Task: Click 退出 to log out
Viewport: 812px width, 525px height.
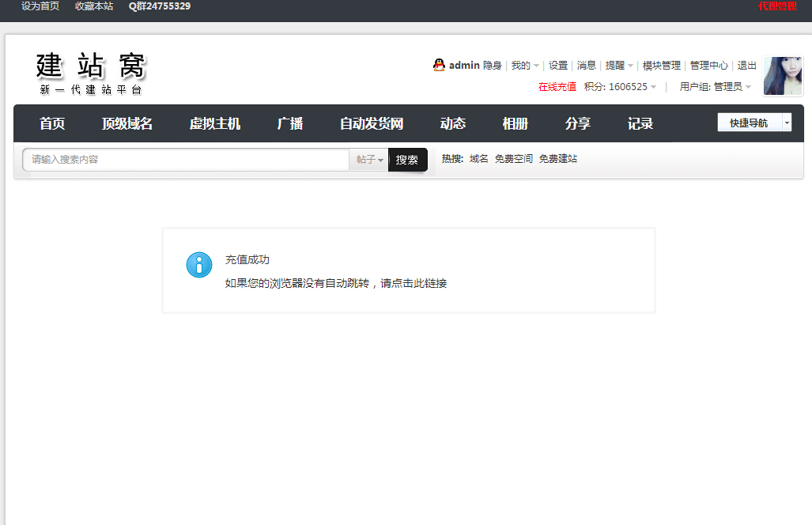Action: point(746,66)
